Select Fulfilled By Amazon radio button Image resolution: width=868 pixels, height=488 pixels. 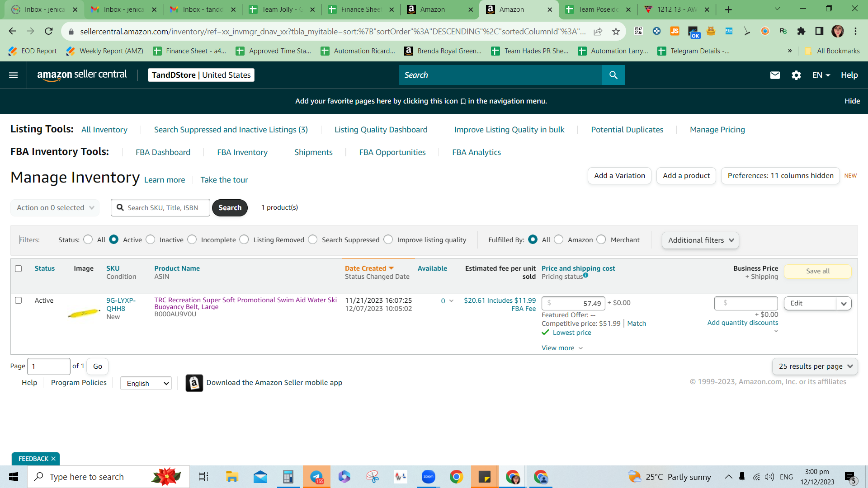point(559,239)
